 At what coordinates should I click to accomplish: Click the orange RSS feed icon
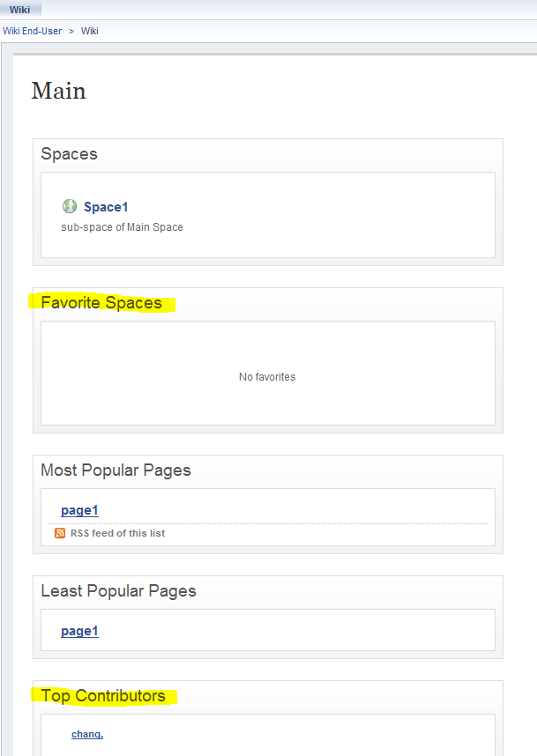coord(60,533)
